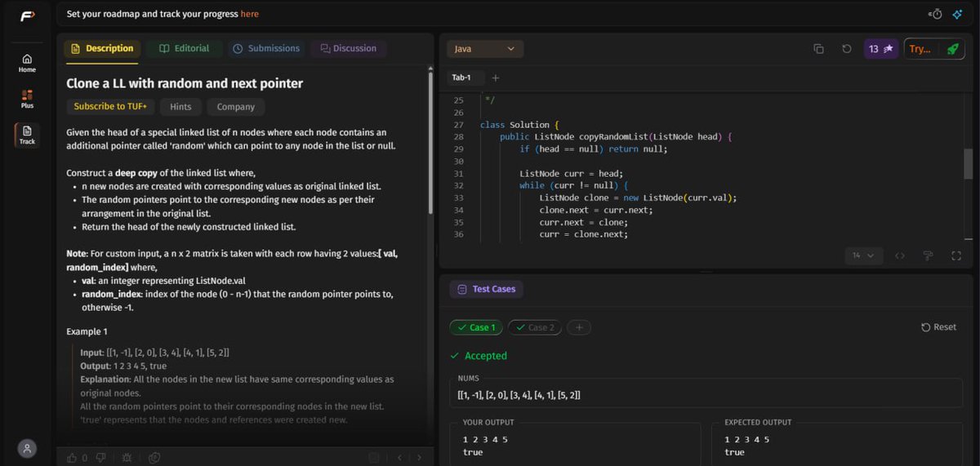This screenshot has width=980, height=466.
Task: Open Plus section in the sidebar
Action: point(27,100)
